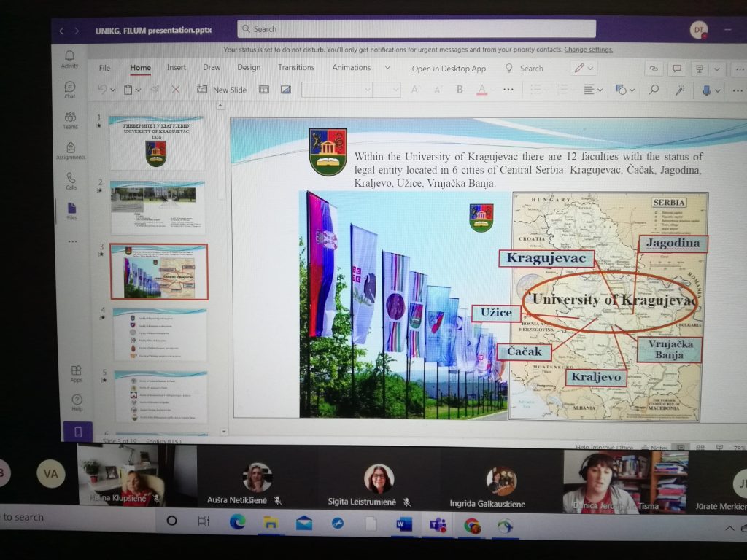Open the Transitions ribbon tab
Image resolution: width=747 pixels, height=560 pixels.
pos(296,68)
